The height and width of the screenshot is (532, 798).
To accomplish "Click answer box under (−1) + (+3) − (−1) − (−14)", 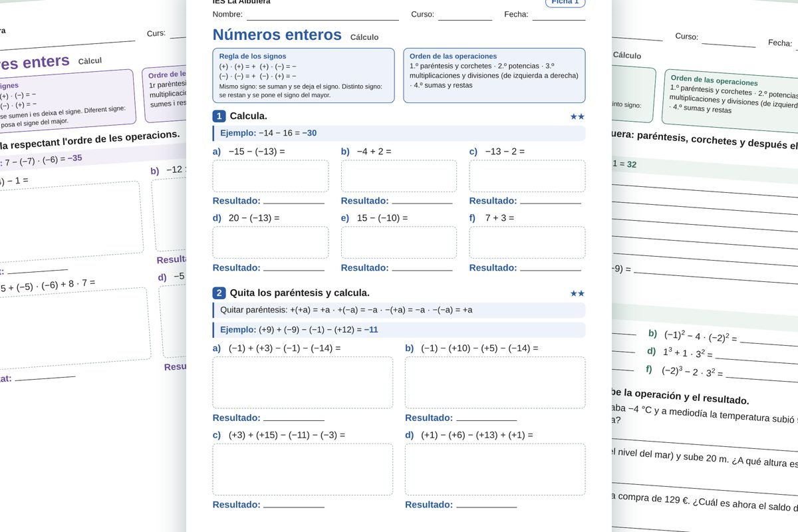I will 303,382.
